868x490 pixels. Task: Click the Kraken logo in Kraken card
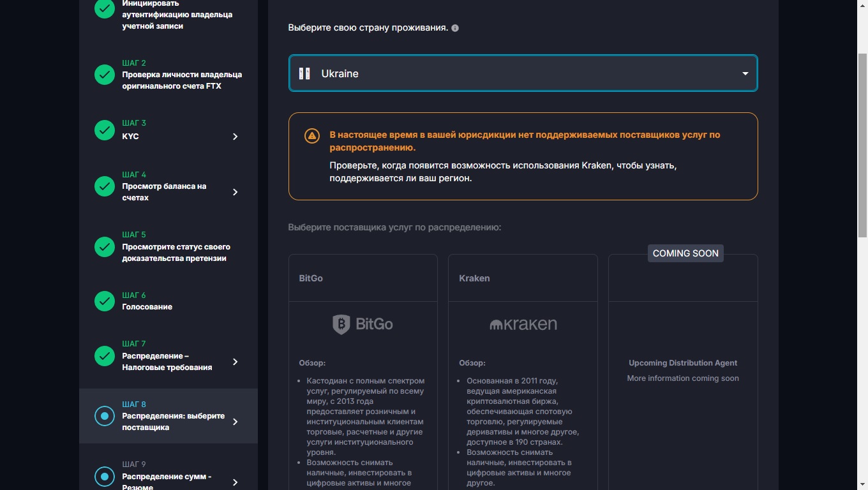(x=523, y=324)
